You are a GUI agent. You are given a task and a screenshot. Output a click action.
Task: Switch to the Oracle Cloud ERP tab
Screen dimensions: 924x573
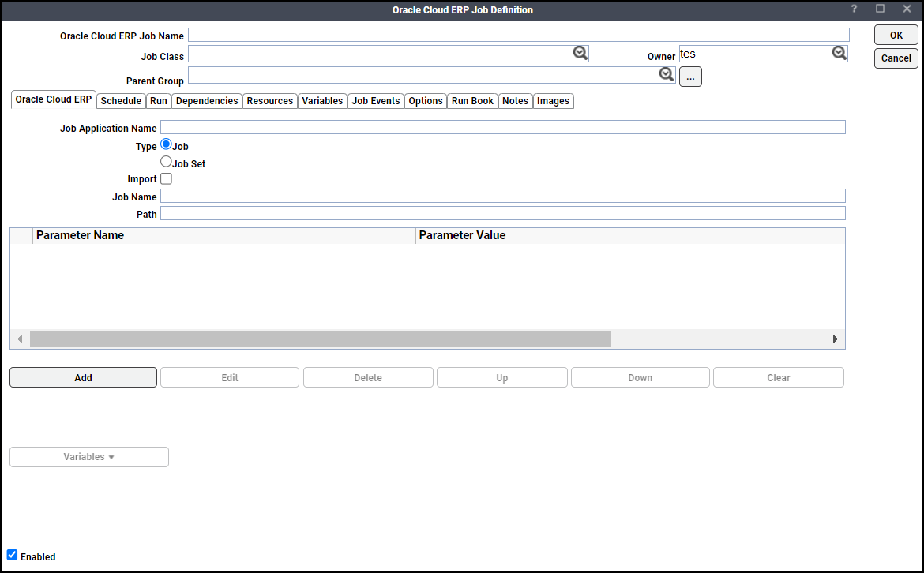tap(54, 99)
